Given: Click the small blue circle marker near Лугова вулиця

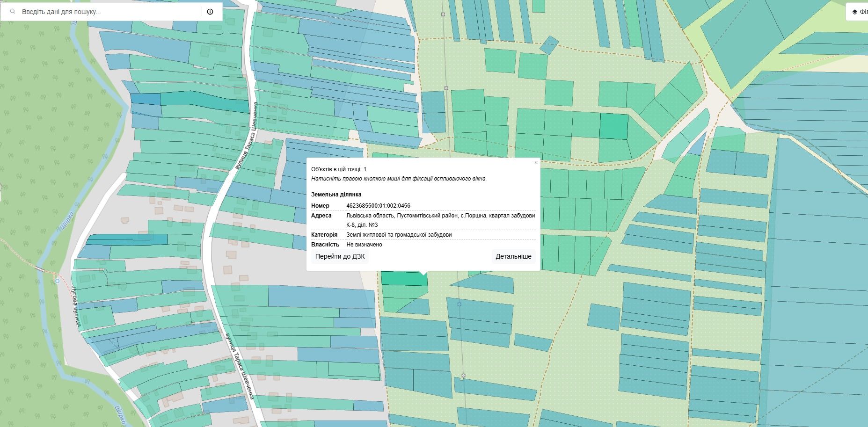Looking at the screenshot, I should coord(57,281).
